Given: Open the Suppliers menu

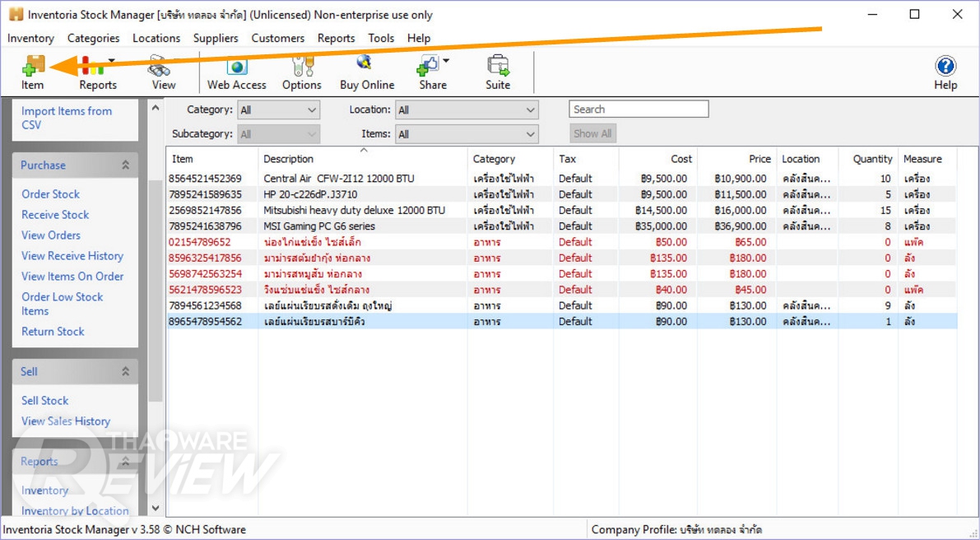Looking at the screenshot, I should [216, 38].
